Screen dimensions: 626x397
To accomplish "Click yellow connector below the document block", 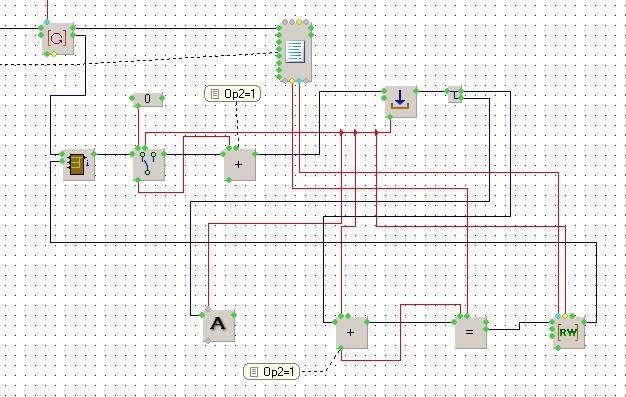I will pos(292,81).
